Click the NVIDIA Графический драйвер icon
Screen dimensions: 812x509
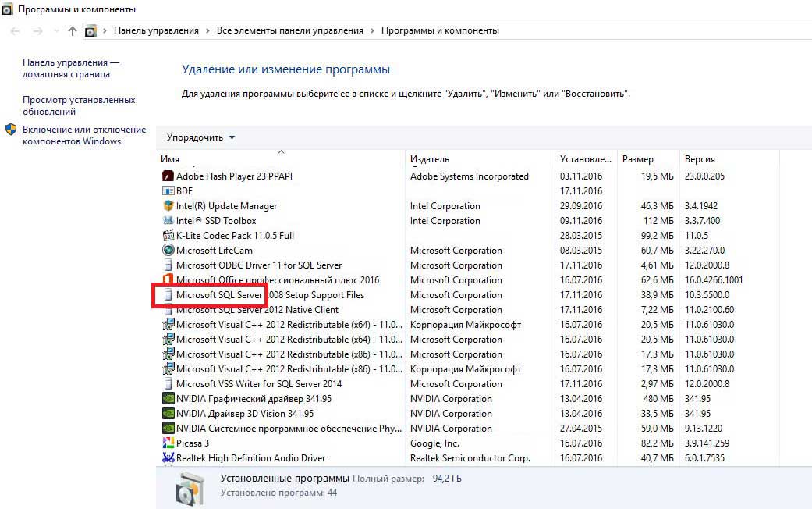(168, 399)
